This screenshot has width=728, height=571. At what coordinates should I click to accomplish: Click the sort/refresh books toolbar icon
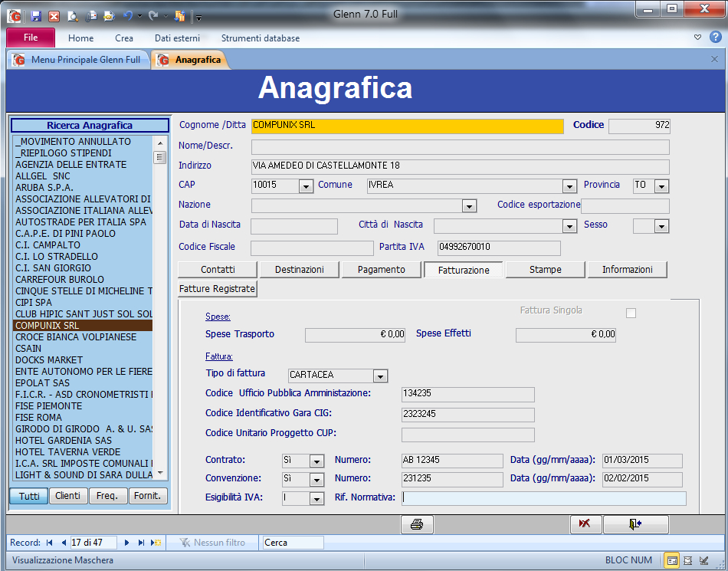coord(179,16)
